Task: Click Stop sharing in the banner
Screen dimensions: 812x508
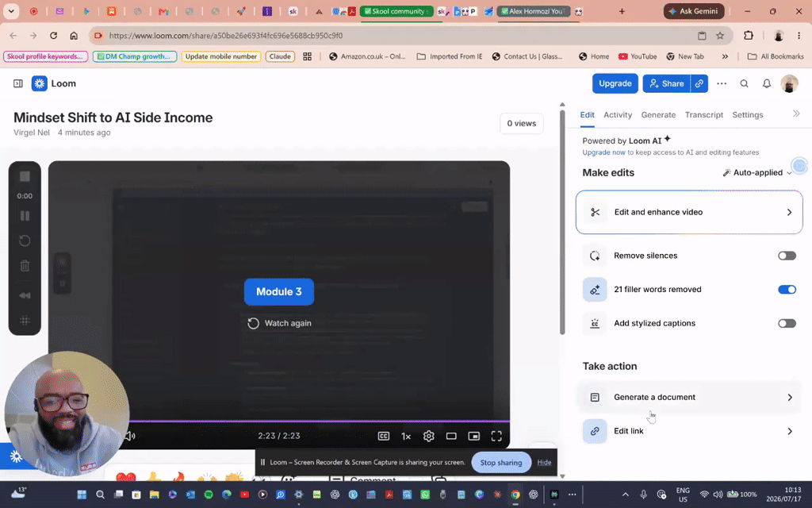Action: (501, 463)
